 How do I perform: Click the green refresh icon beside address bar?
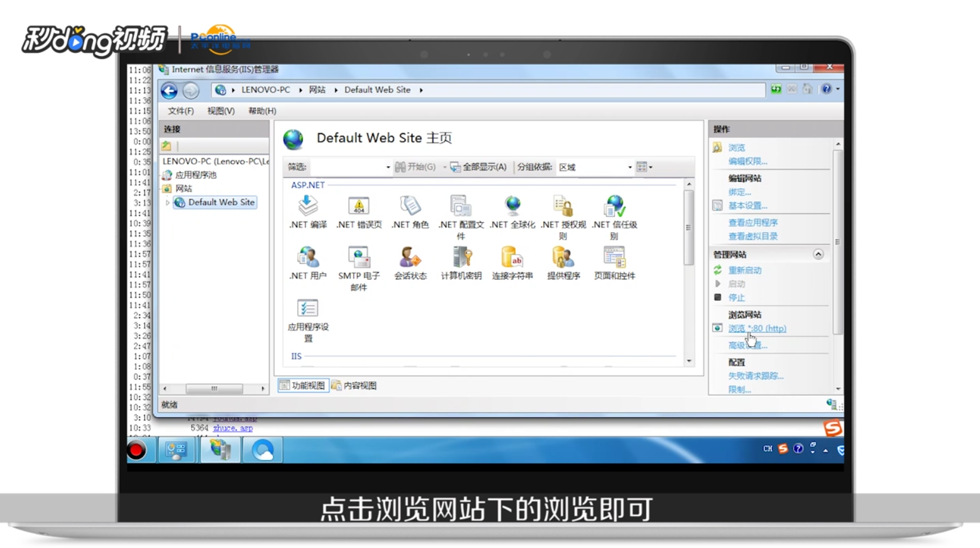[776, 89]
